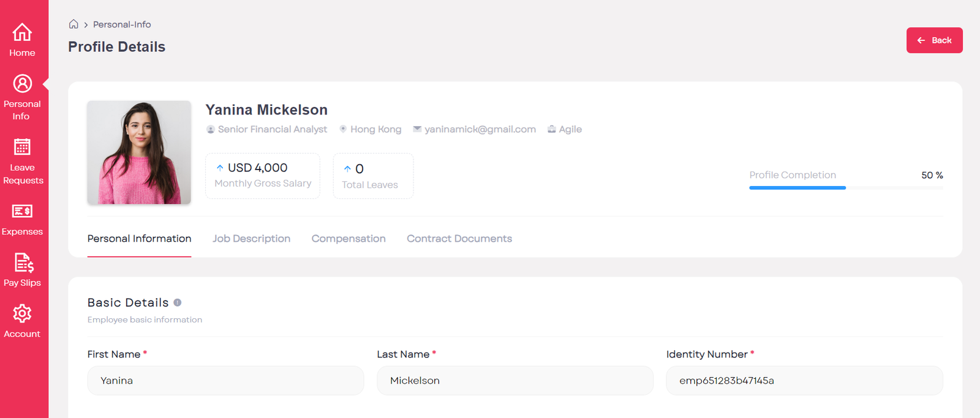Click Yanina Mickelson's profile photo
Screen dimensions: 980x418
click(139, 152)
